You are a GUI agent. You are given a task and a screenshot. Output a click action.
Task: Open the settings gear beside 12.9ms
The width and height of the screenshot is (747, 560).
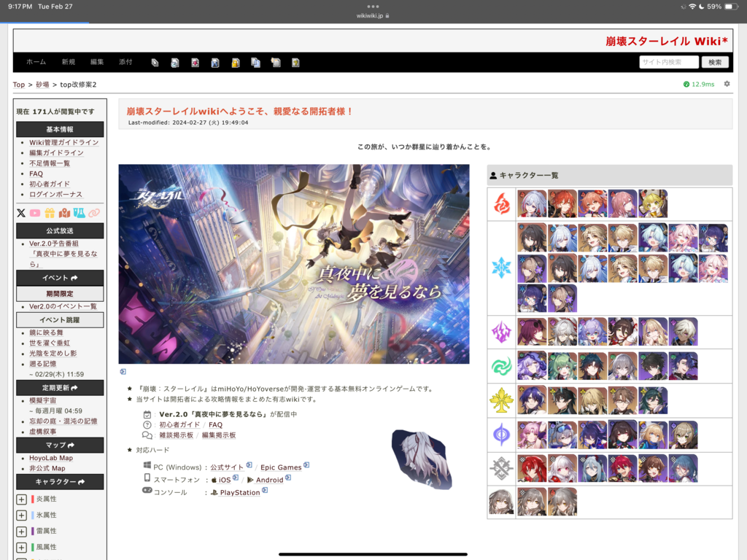click(x=727, y=84)
